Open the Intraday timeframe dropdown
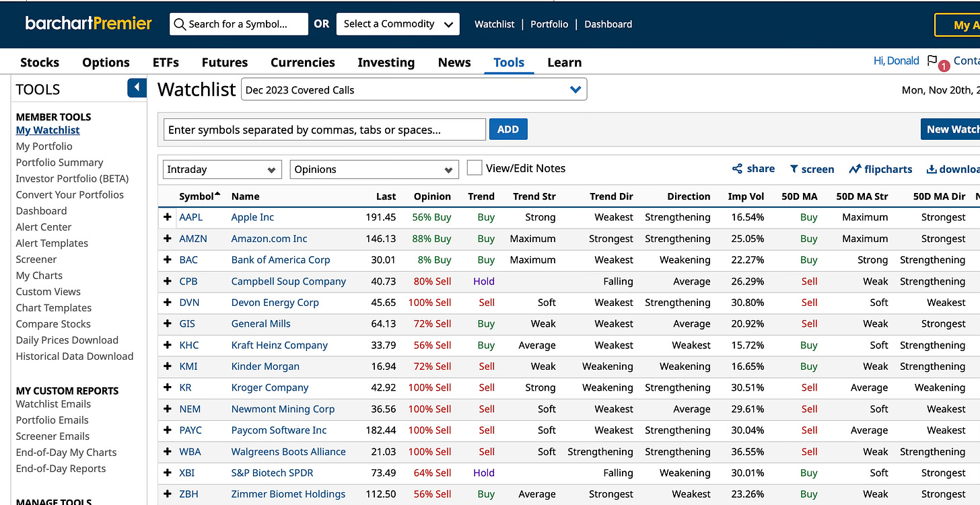 coord(222,169)
